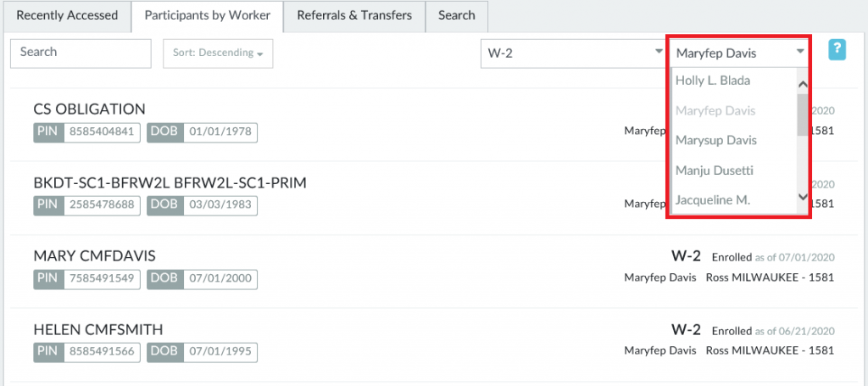The image size is (868, 386).
Task: Open BKDT-SC1-BFRW2L participant record
Action: click(170, 183)
